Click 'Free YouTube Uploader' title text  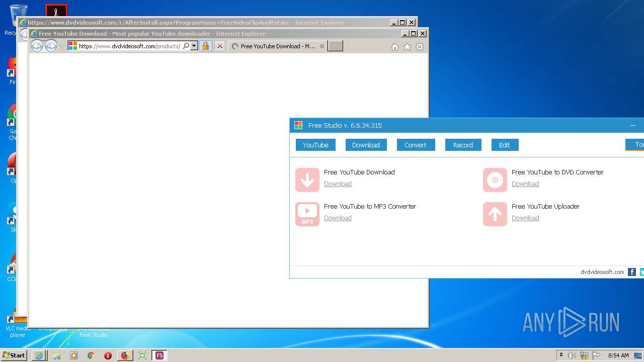[x=545, y=206]
